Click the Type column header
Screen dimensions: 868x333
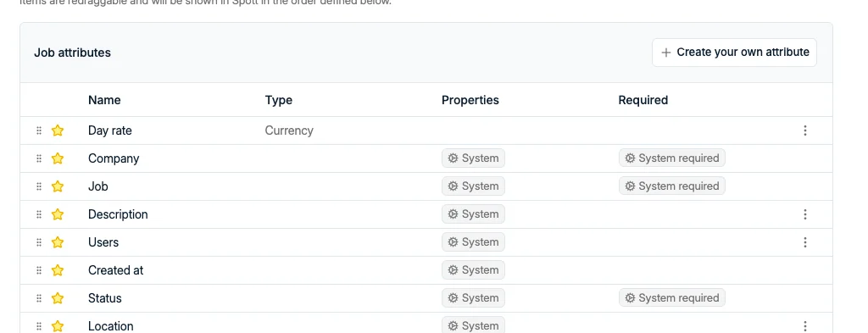[278, 100]
